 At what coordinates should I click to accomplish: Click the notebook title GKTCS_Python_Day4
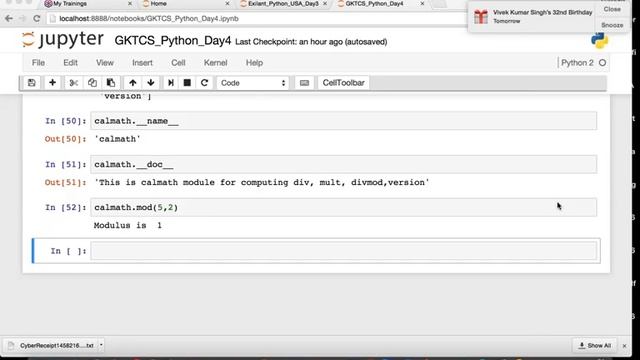point(173,41)
